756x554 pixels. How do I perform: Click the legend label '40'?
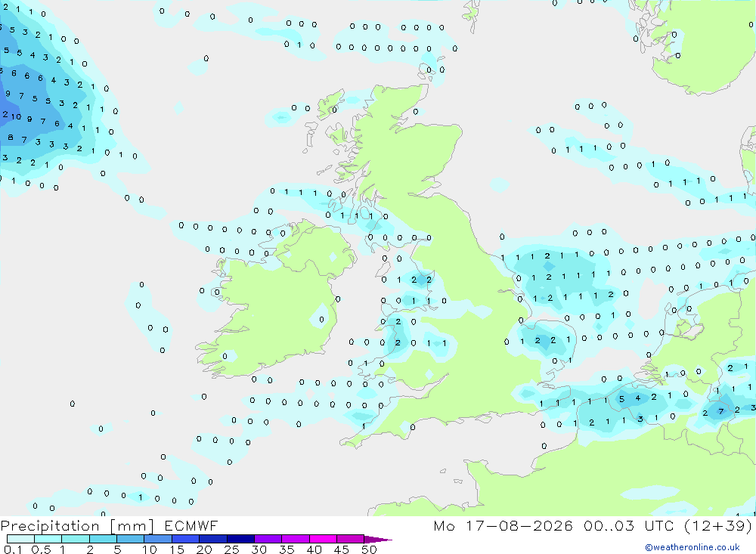314,549
